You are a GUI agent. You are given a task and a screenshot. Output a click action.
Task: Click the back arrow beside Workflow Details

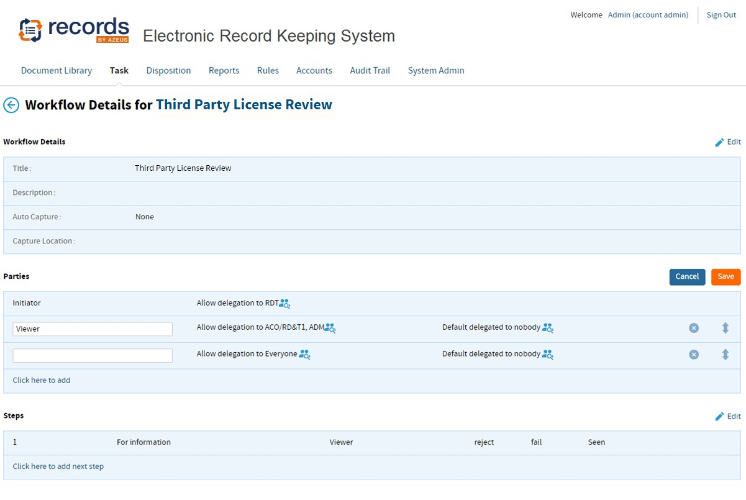pyautogui.click(x=12, y=105)
